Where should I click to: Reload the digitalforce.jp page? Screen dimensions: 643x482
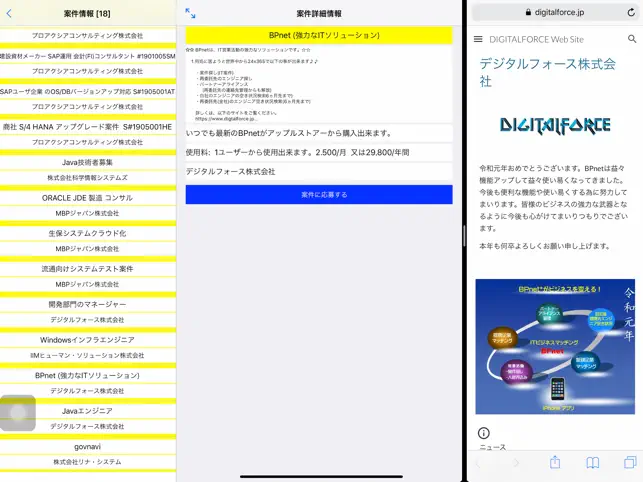[631, 12]
